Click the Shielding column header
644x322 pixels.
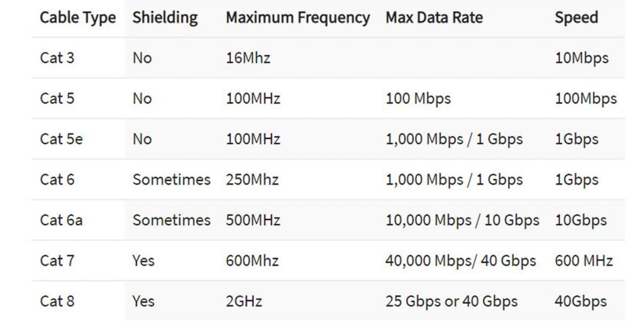[165, 18]
